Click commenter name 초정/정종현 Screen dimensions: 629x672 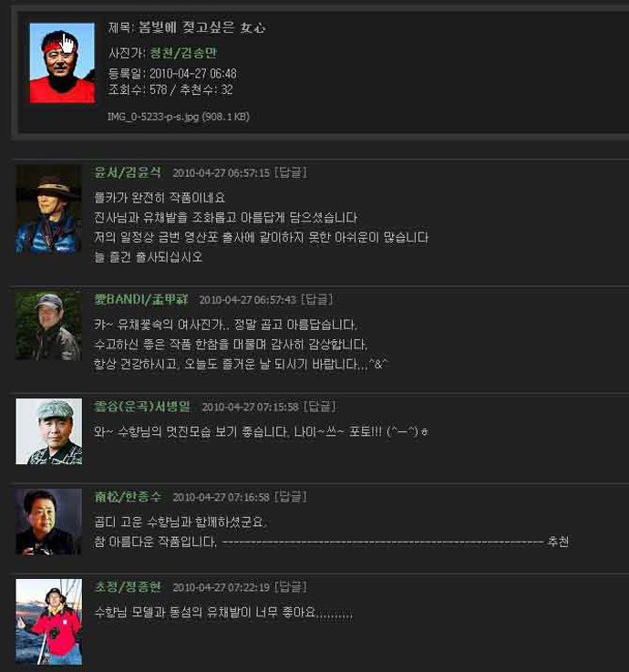128,586
